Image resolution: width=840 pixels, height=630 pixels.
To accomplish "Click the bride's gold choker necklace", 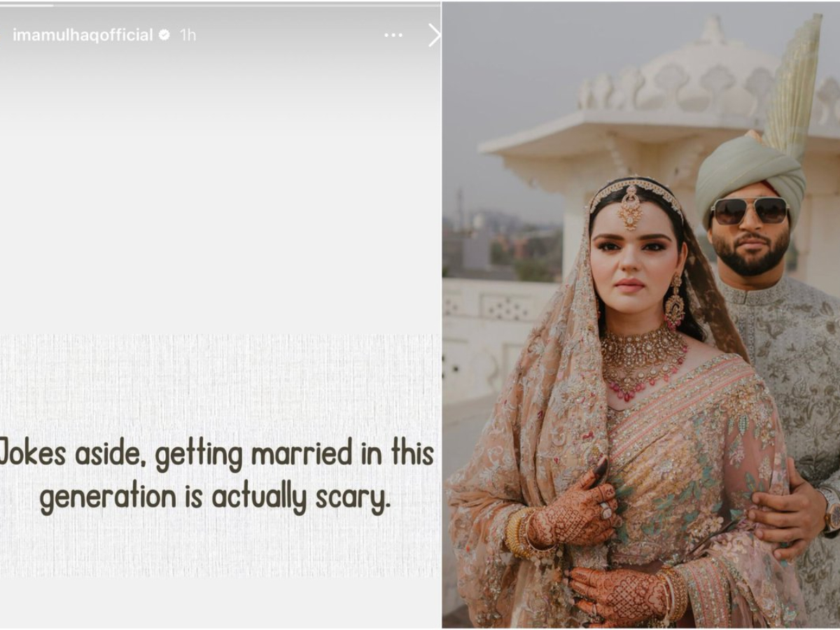I will tap(643, 358).
